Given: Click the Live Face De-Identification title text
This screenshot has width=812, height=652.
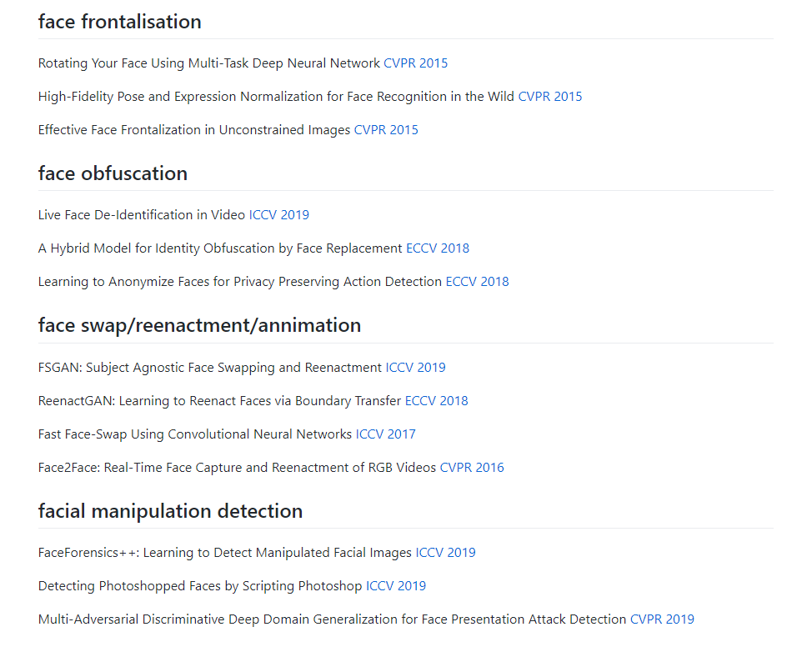Looking at the screenshot, I should coord(142,215).
